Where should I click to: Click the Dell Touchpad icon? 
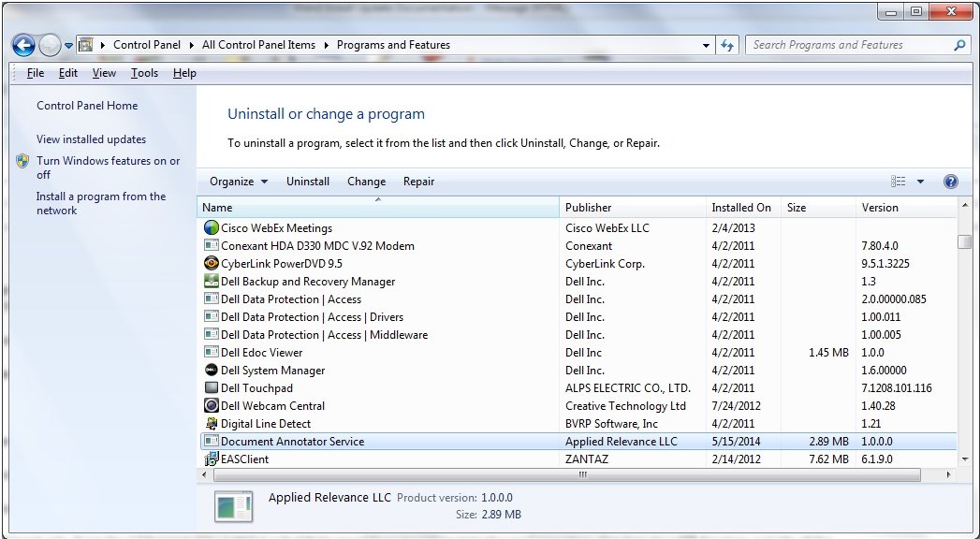click(x=212, y=387)
